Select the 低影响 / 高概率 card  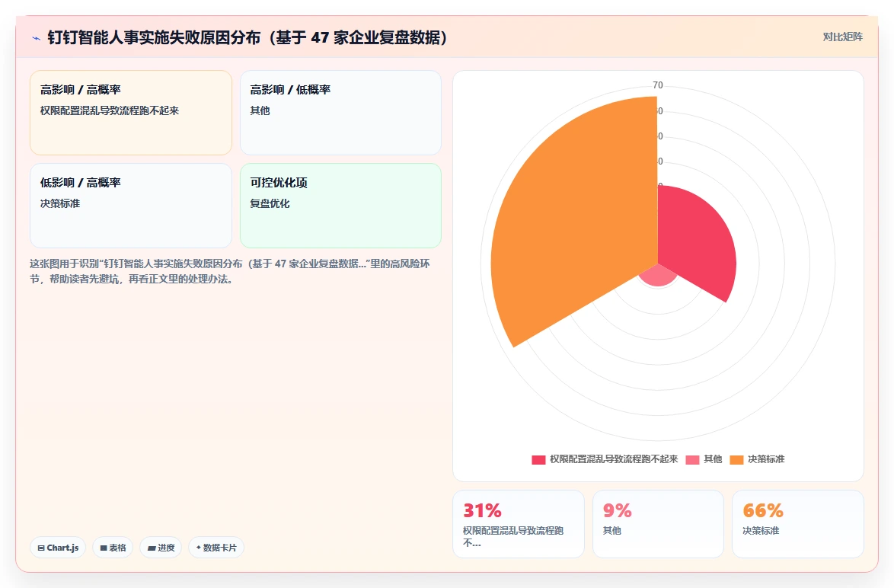coord(131,206)
